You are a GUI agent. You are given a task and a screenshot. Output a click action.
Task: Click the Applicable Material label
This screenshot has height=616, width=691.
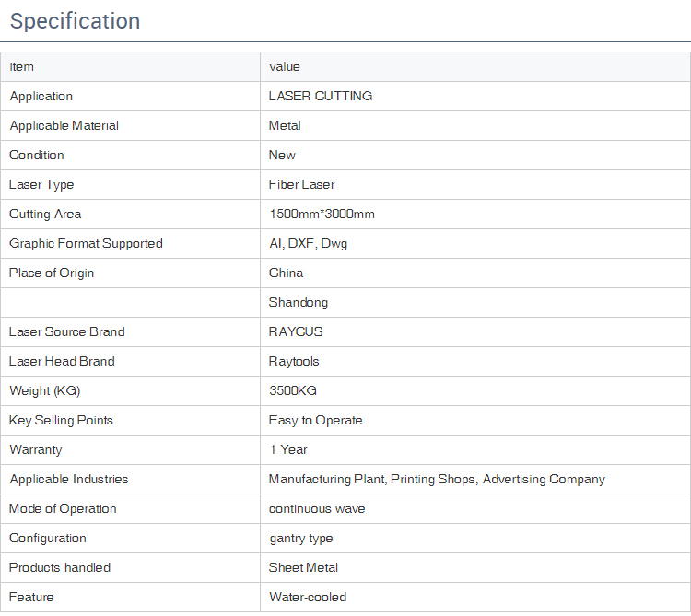64,126
